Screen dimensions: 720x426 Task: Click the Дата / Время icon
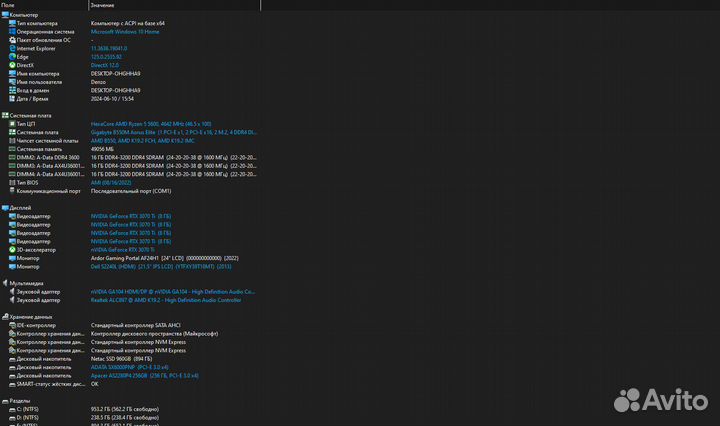(x=12, y=98)
